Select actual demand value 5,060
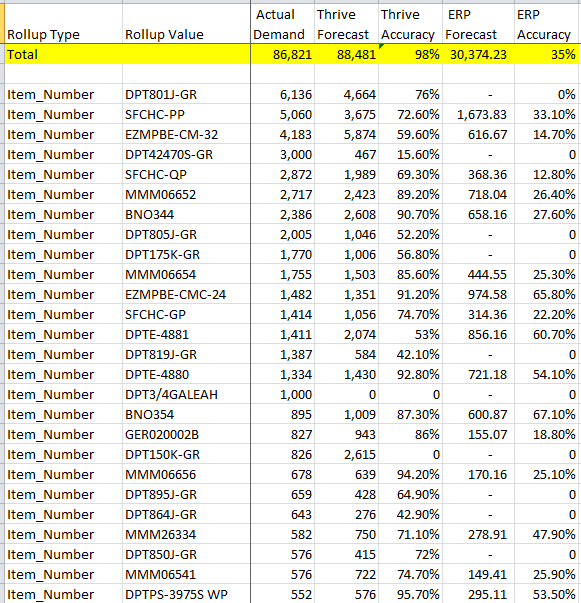This screenshot has width=581, height=603. [x=283, y=114]
